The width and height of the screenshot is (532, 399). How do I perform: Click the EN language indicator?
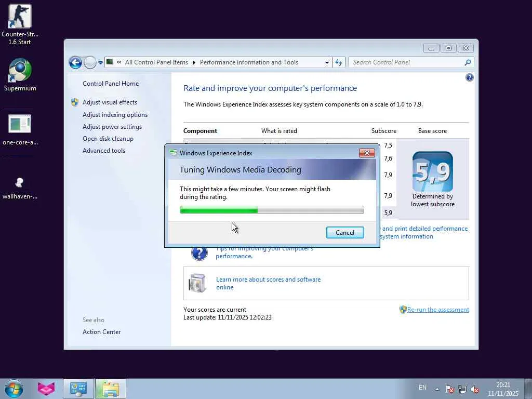(x=422, y=388)
